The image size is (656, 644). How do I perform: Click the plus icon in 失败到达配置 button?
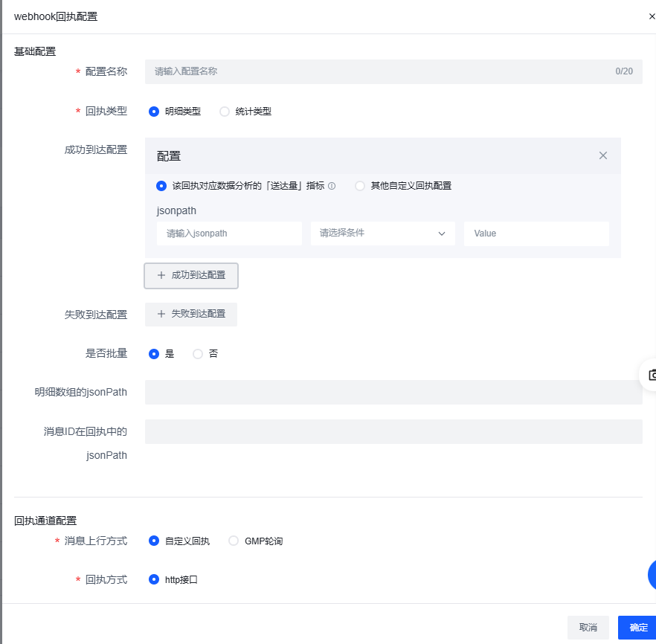coord(161,314)
